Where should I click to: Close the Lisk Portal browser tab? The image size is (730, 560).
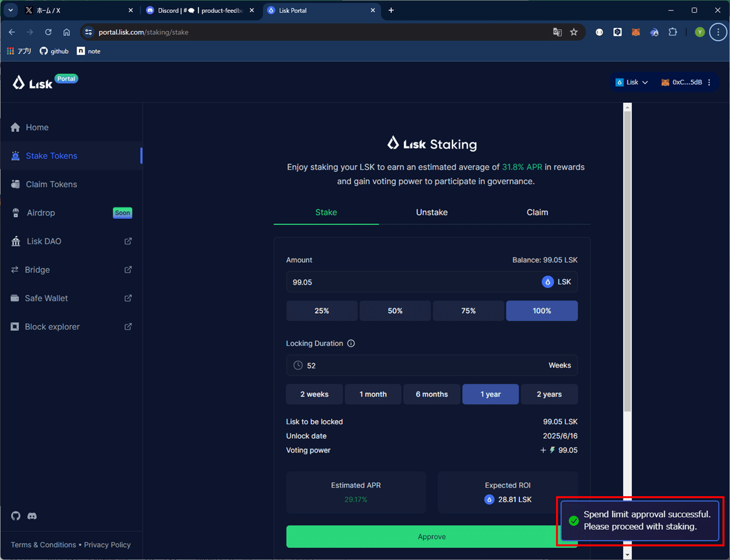tap(374, 10)
